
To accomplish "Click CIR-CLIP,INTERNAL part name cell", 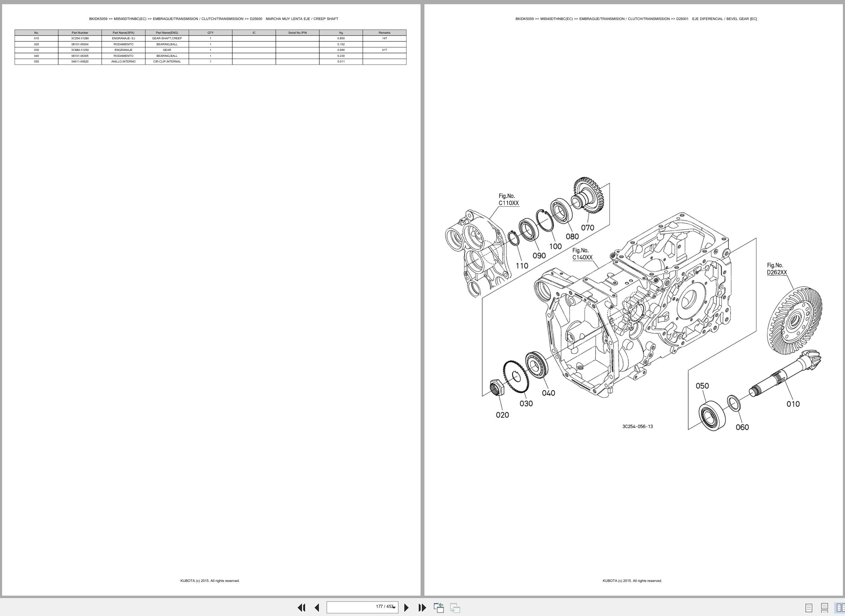I will pos(167,61).
